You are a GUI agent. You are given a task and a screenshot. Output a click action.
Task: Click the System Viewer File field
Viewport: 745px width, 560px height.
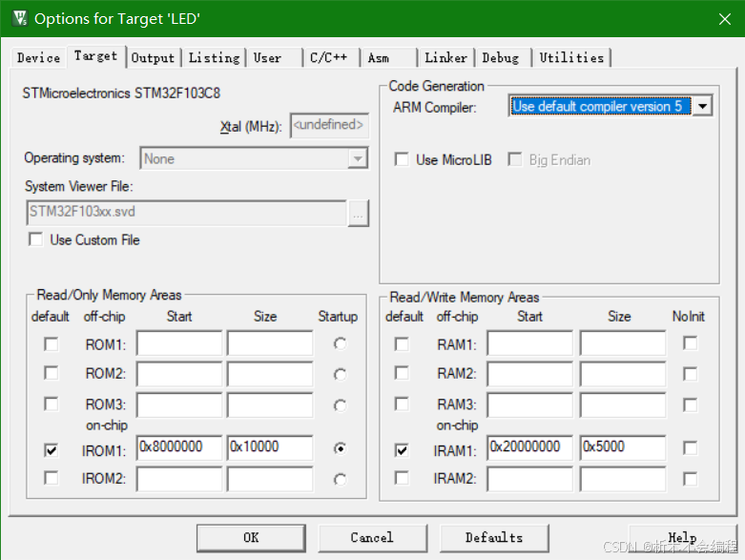tap(187, 213)
